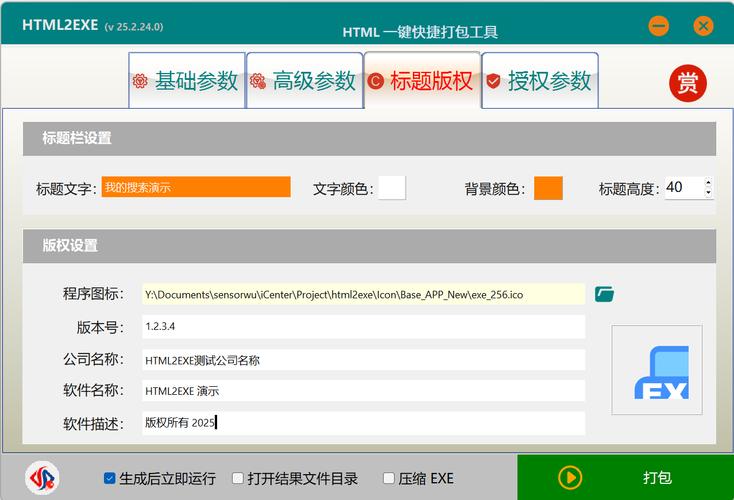
Task: Switch to the 授权参数 tab
Action: [540, 81]
